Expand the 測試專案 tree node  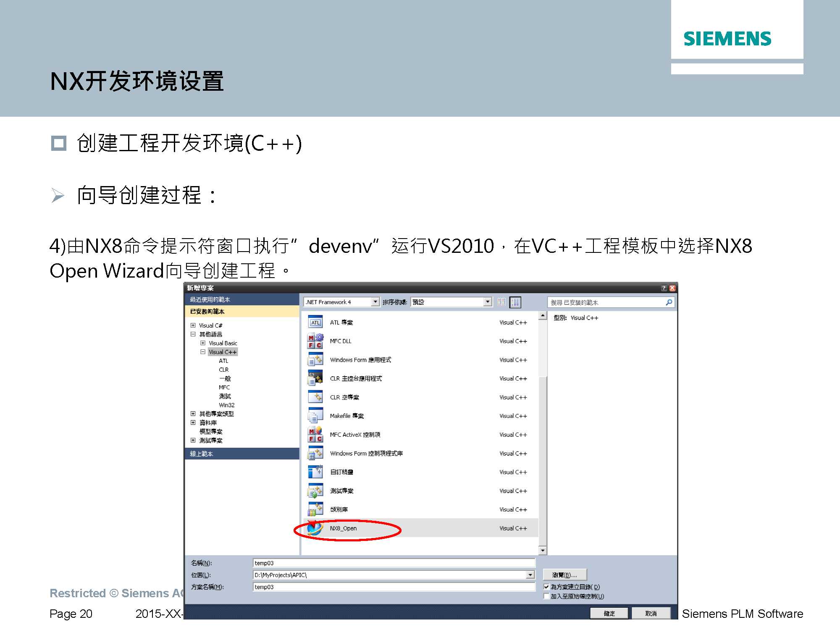[x=193, y=440]
